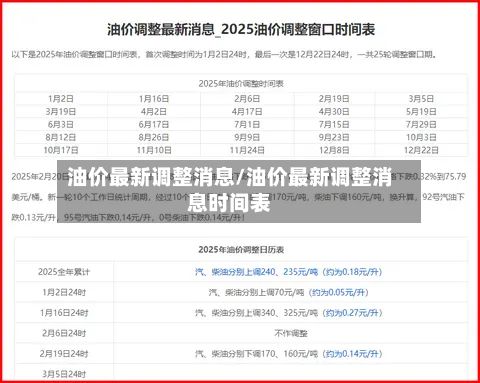This screenshot has height=383, width=480.
Task: Choose the 6月3日 date cell
Action: [61, 124]
